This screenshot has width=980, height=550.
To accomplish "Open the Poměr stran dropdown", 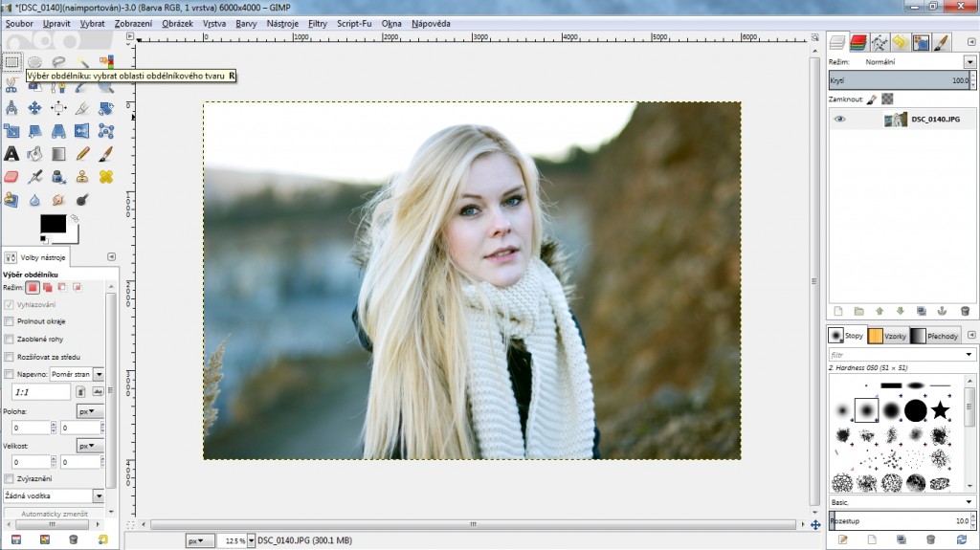I will [x=77, y=374].
